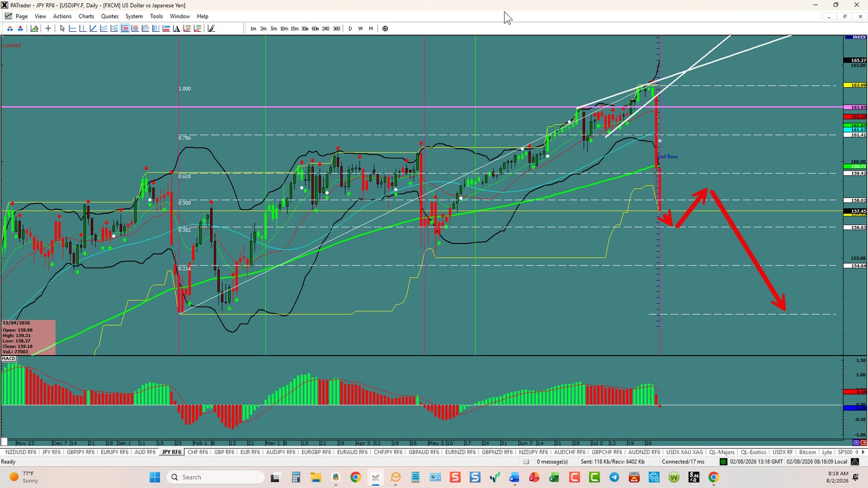868x488 pixels.
Task: Select the fan lines drawing tool
Action: point(114,28)
